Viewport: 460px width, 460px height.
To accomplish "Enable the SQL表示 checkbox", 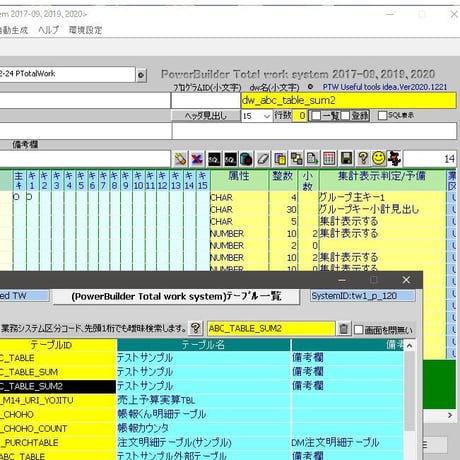I will [x=383, y=116].
